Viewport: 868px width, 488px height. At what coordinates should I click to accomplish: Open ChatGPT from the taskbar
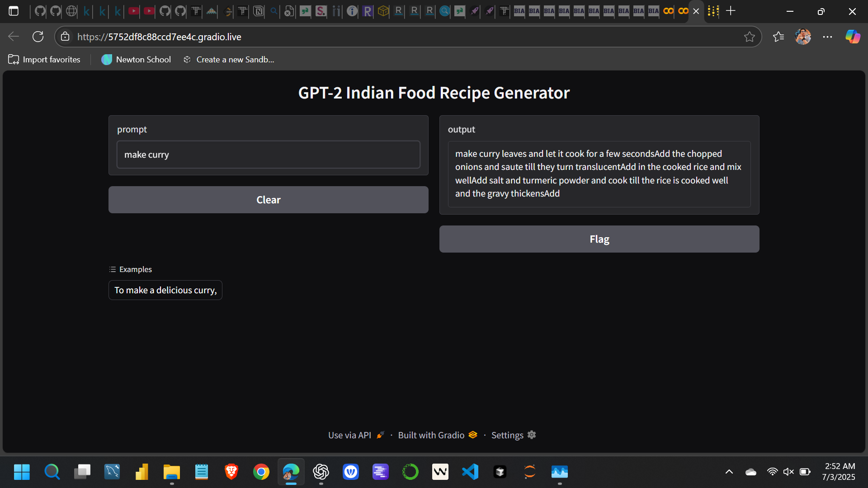(321, 472)
